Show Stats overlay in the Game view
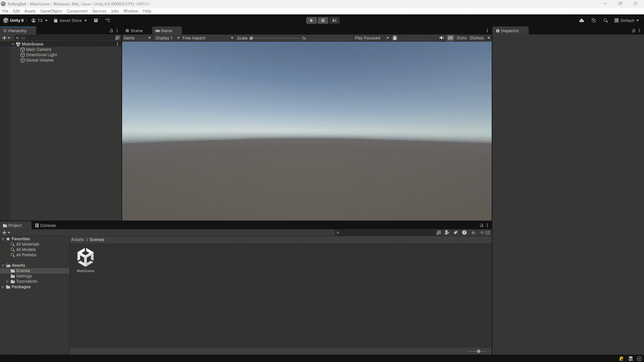Viewport: 644px width, 362px height. pos(462,38)
